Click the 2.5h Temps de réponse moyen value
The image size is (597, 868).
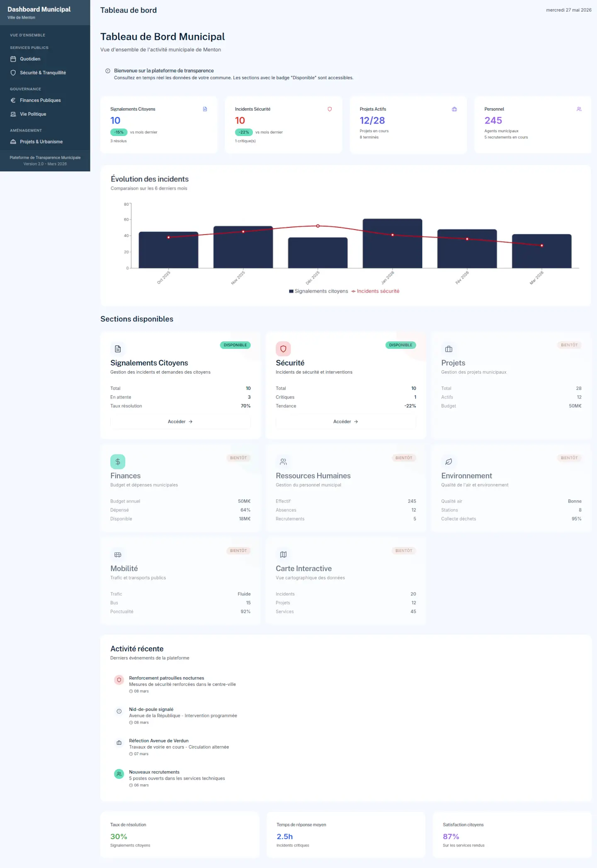click(x=285, y=837)
